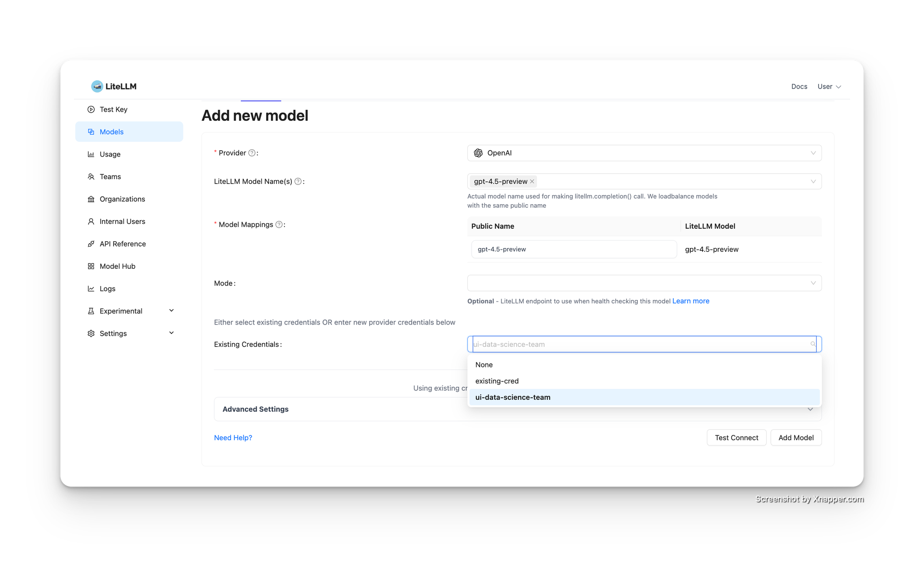Open the Teams sidebar page
This screenshot has height=564, width=924.
pos(110,177)
